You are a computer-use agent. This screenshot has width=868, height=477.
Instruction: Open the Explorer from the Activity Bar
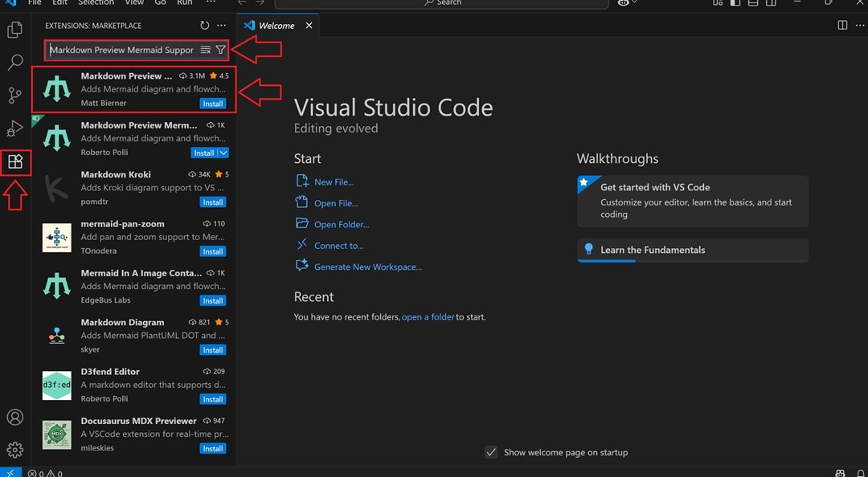coord(15,28)
